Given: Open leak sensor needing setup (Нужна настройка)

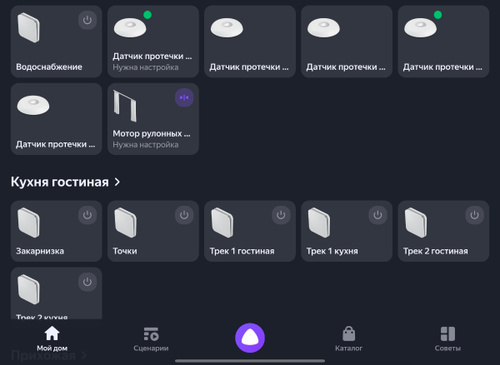Looking at the screenshot, I should pos(153,41).
